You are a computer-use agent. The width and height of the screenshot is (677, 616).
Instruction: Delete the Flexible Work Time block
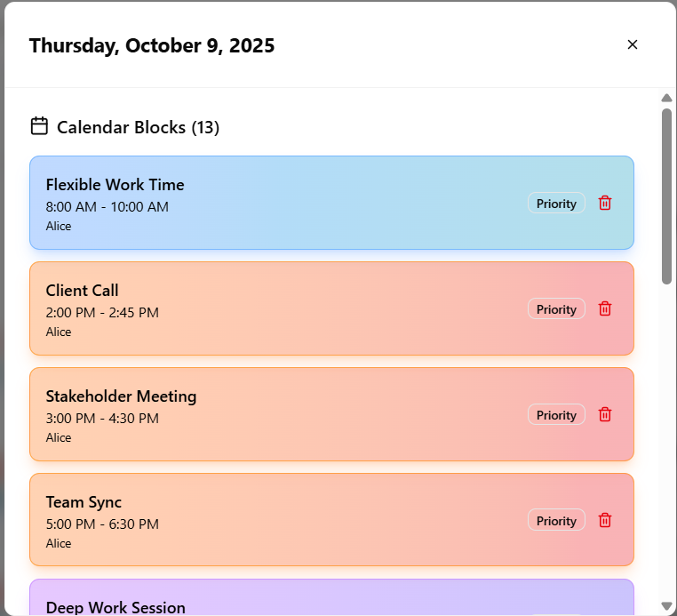pos(605,203)
